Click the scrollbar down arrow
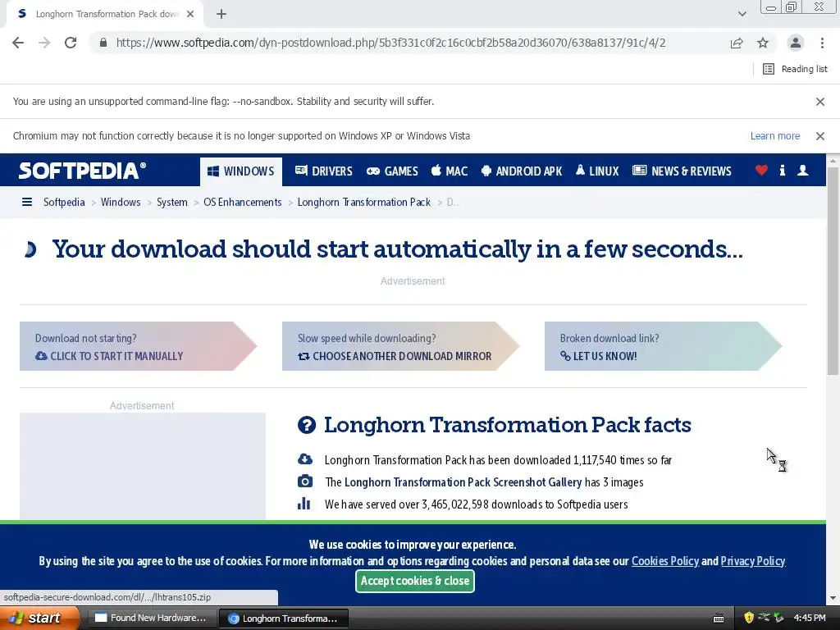 (833, 598)
